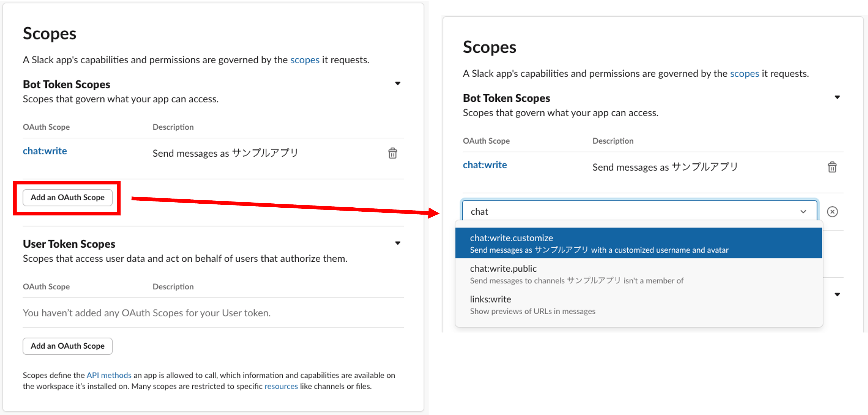Viewport: 868px width, 415px height.
Task: Open the scopes hyperlink in the description
Action: [x=305, y=60]
